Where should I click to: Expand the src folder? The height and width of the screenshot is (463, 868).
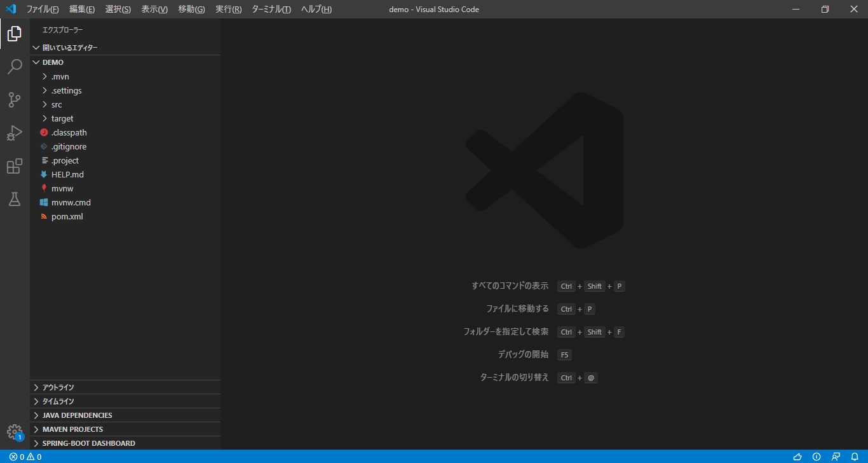pos(125,104)
